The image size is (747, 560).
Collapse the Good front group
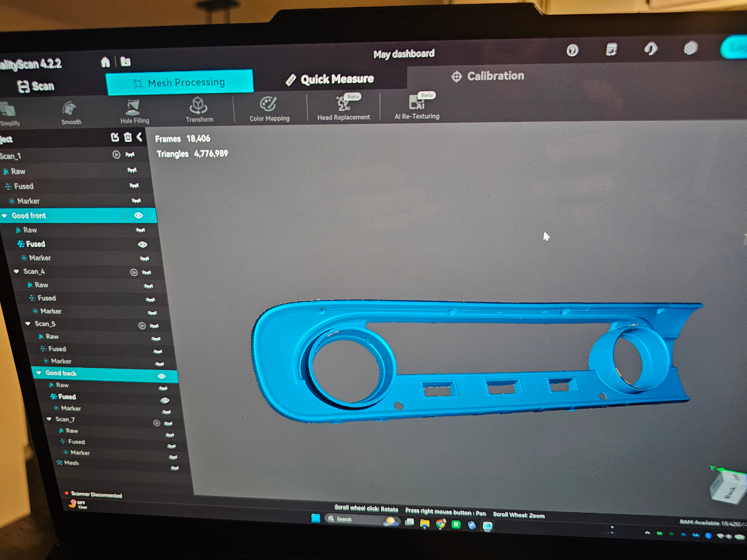point(4,215)
